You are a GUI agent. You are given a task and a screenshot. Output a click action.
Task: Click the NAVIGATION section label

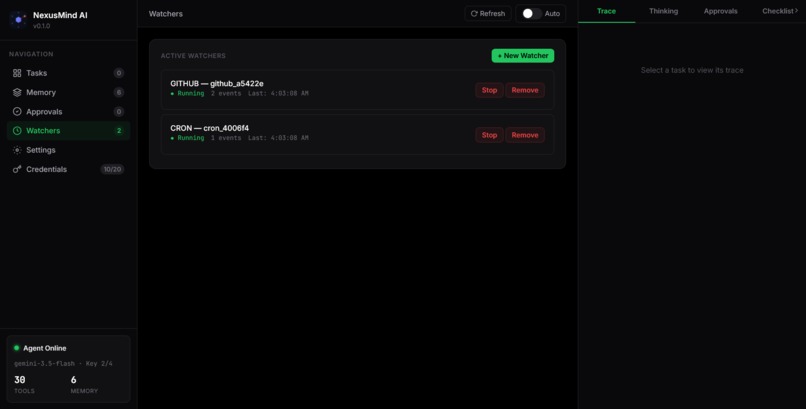[31, 54]
